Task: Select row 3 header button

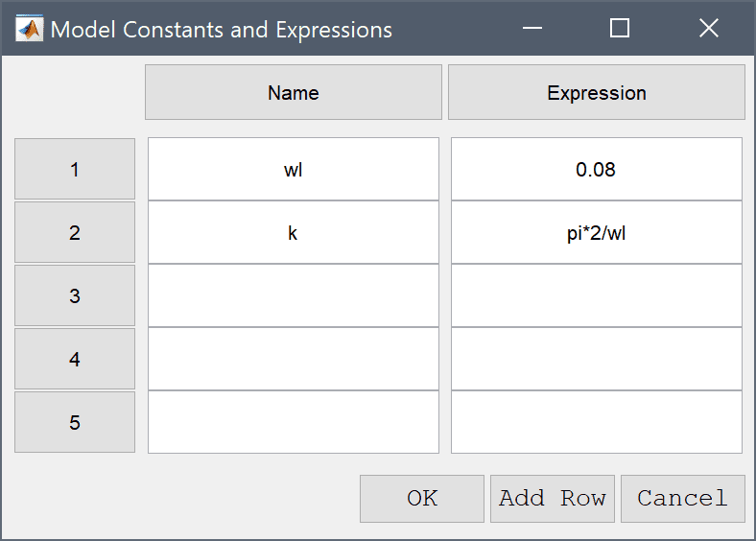Action: [75, 295]
